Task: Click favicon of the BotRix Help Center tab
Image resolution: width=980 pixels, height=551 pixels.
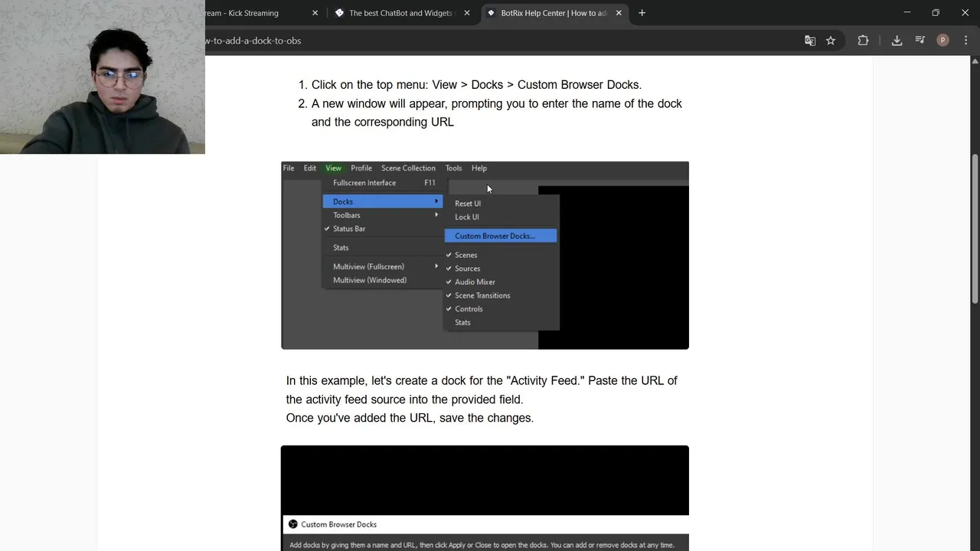Action: [491, 13]
